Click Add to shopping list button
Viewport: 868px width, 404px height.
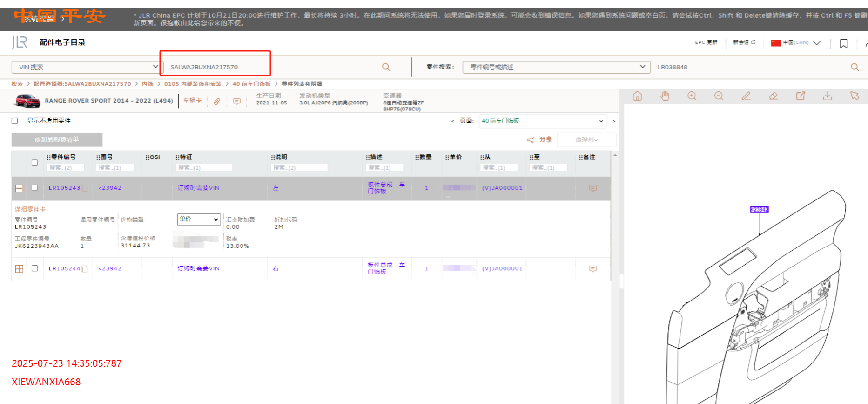(x=57, y=140)
